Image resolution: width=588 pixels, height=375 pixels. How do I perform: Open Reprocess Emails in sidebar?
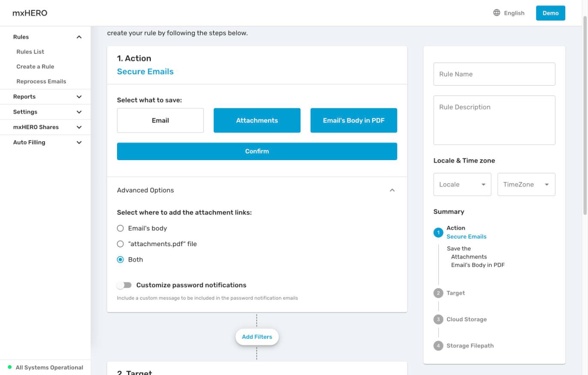pyautogui.click(x=41, y=81)
